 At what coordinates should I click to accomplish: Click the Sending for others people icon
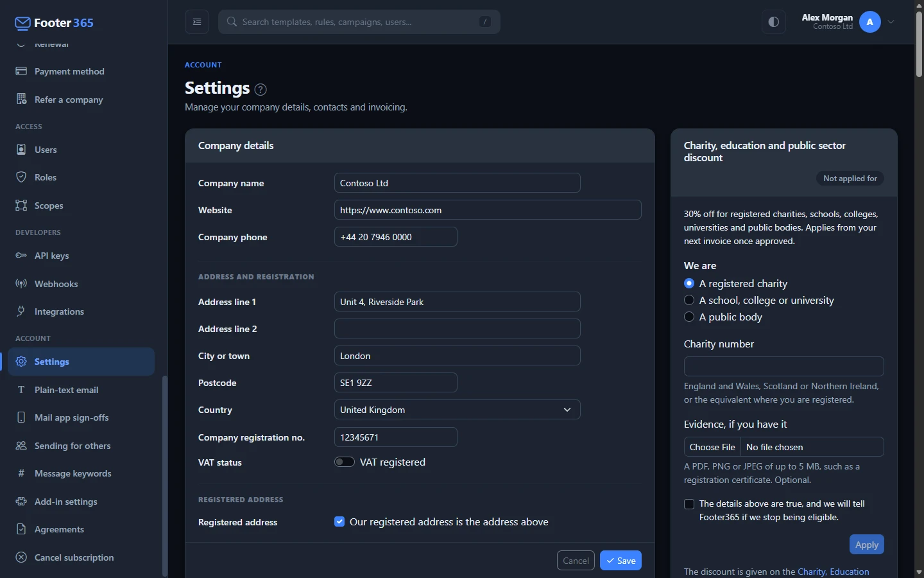click(x=21, y=446)
